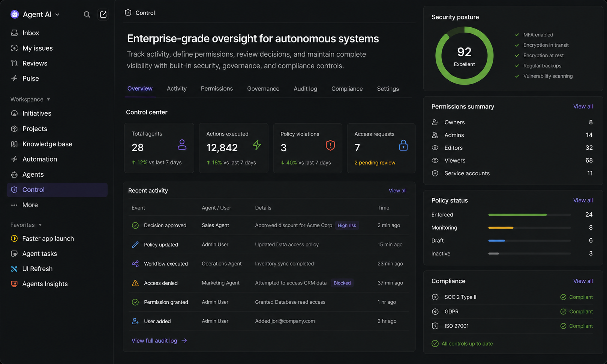Click View all in Recent activity
The width and height of the screenshot is (607, 364).
[397, 191]
